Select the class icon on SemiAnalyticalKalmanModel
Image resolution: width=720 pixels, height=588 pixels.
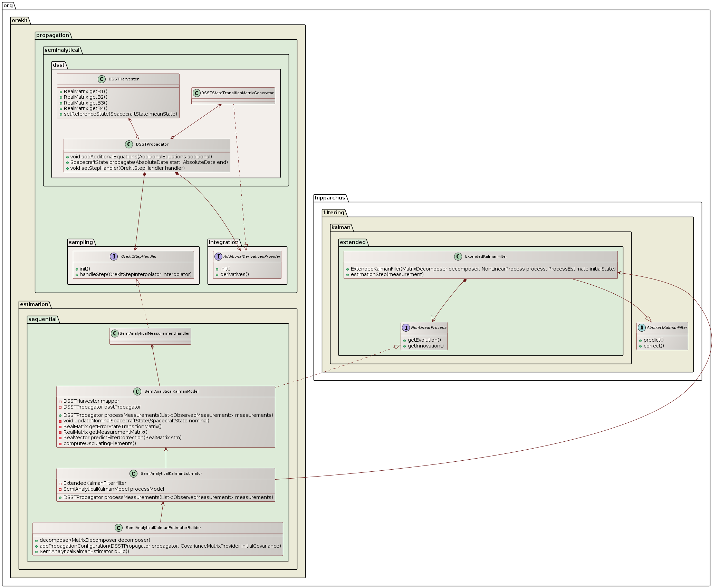point(137,391)
